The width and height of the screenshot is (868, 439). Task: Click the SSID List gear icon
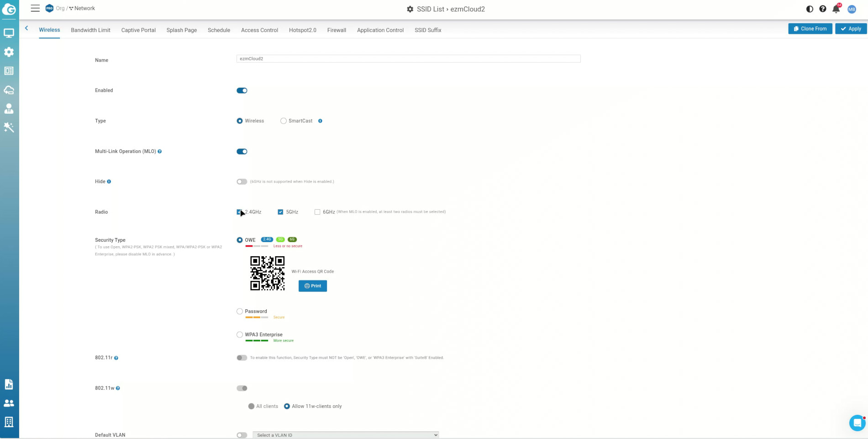point(410,9)
